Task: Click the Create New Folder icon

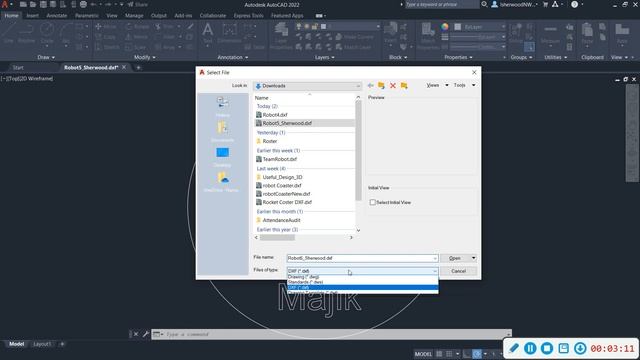Action: click(404, 85)
